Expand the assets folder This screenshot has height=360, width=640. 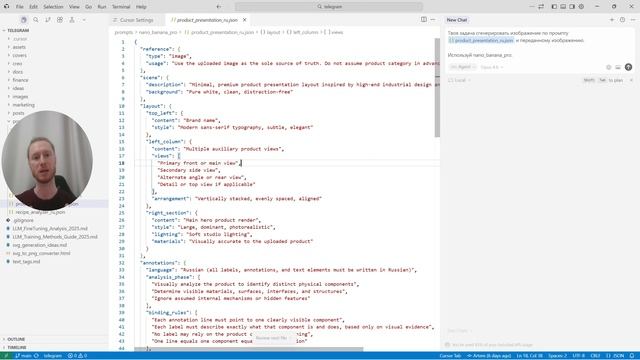click(x=19, y=47)
